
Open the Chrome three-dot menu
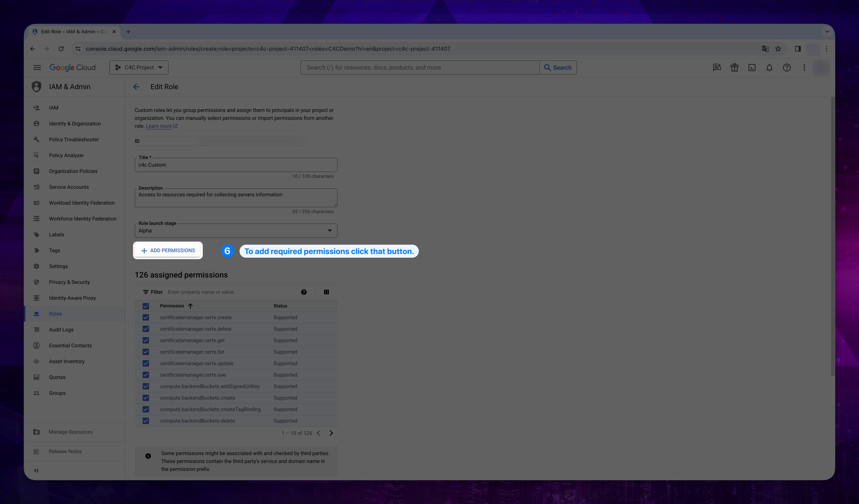[x=826, y=49]
